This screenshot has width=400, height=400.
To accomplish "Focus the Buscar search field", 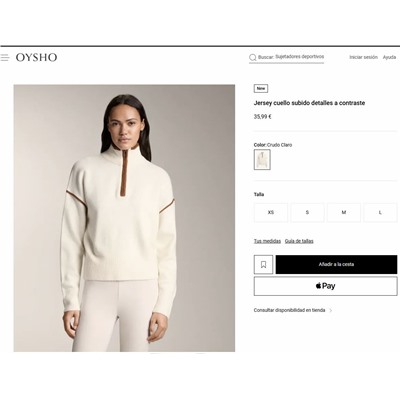I will click(x=287, y=57).
